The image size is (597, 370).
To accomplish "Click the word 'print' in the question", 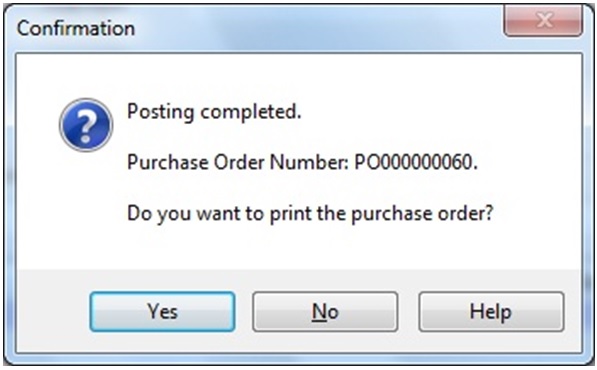I will click(291, 214).
